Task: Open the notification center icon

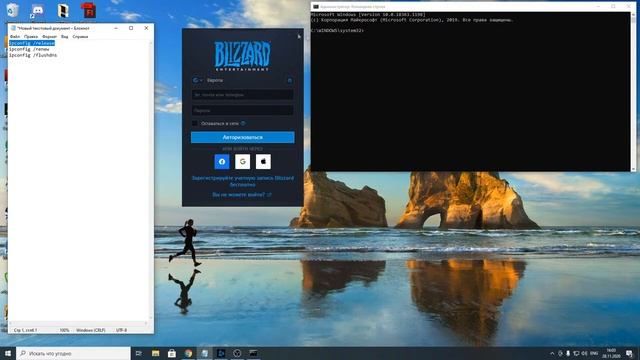Action: (x=629, y=353)
